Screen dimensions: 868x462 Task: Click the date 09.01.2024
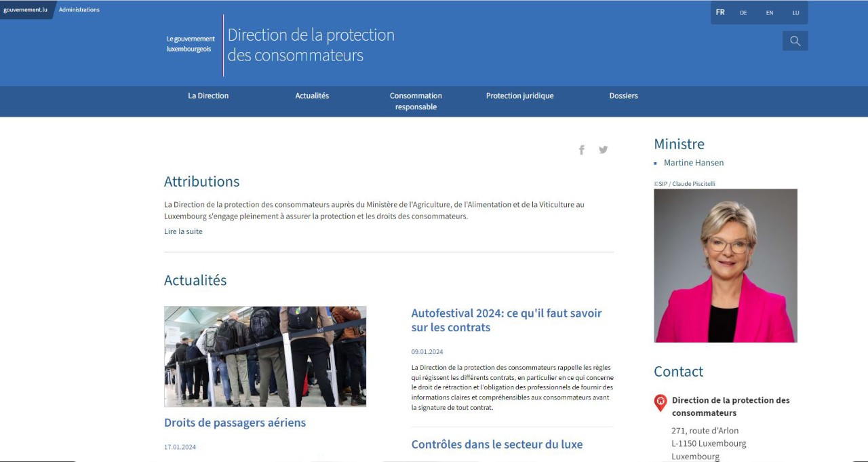427,352
